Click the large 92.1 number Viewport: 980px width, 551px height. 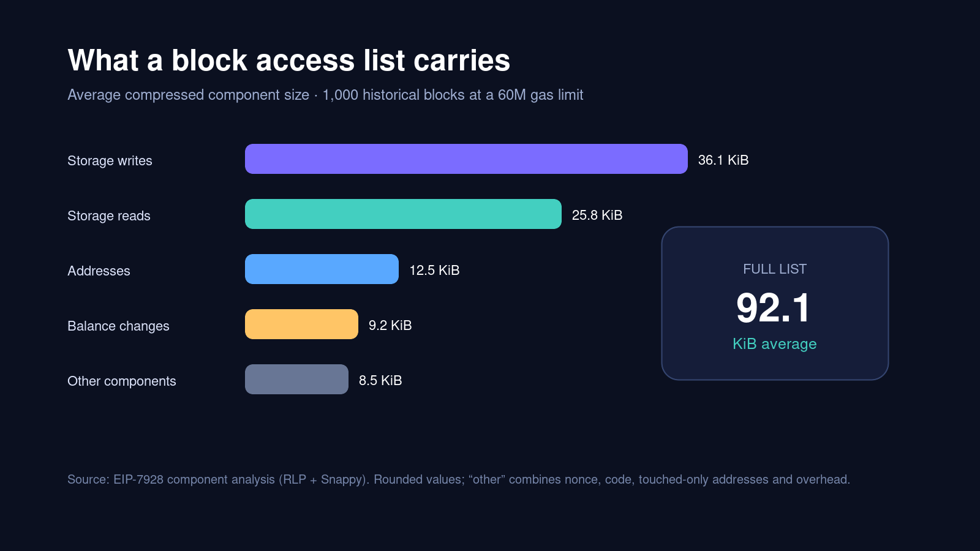point(774,308)
